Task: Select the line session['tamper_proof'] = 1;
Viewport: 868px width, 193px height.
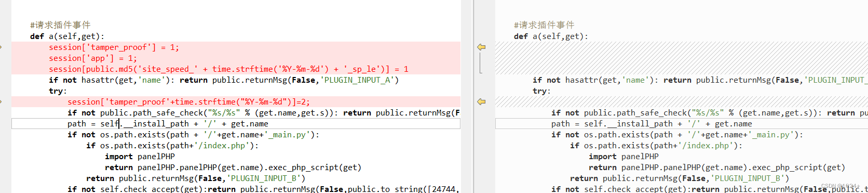Action: (114, 47)
